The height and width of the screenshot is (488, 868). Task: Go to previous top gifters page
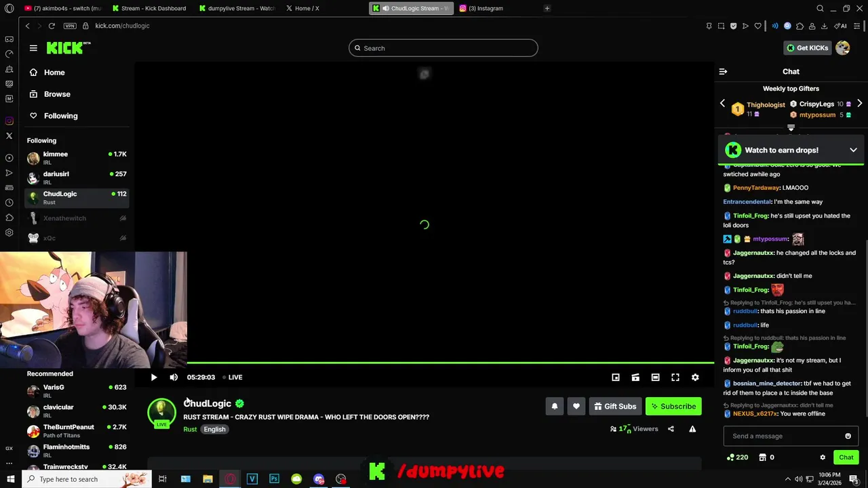tap(722, 104)
